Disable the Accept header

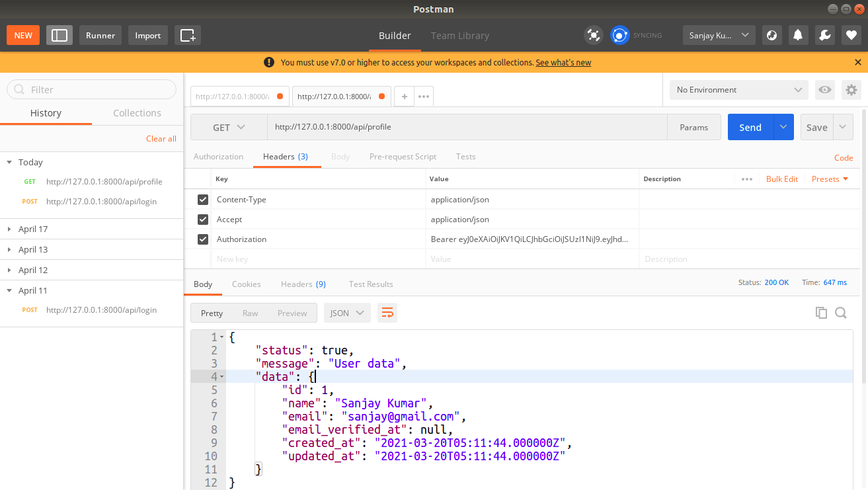pos(202,219)
